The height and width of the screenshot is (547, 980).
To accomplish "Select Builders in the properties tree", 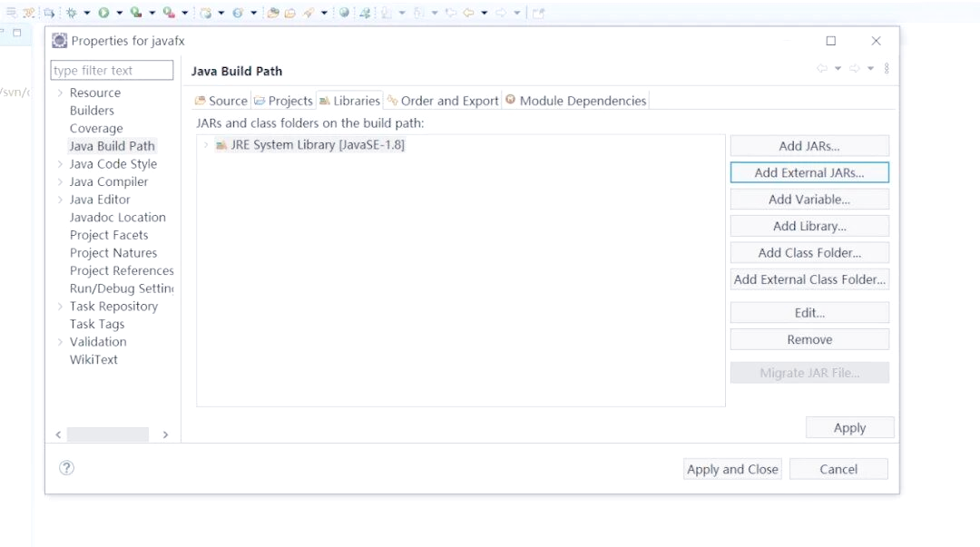I will coord(92,111).
